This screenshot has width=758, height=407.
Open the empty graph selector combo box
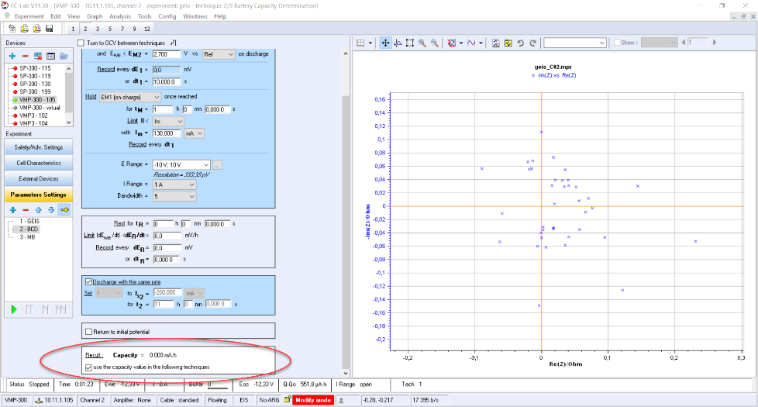575,43
